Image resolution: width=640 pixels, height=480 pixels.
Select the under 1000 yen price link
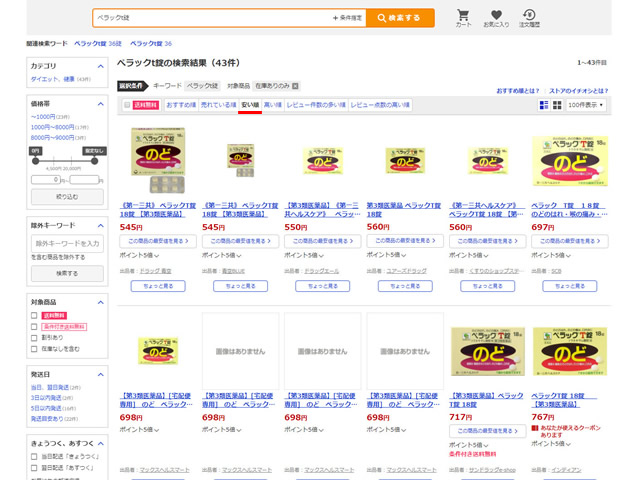43,117
